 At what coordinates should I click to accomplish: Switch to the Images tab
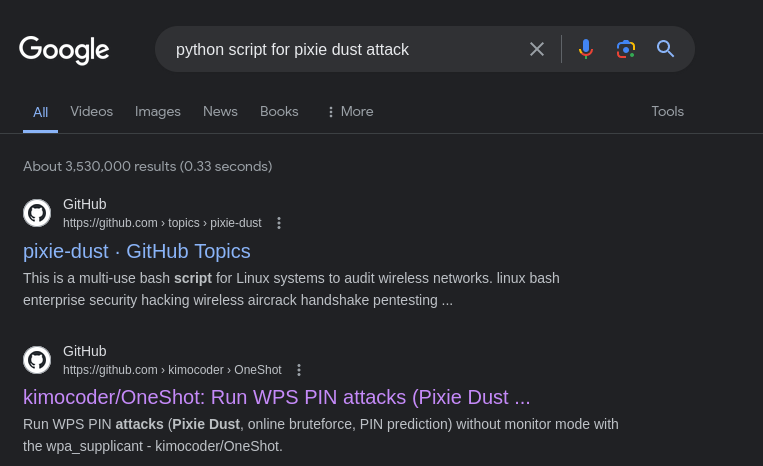pyautogui.click(x=158, y=111)
